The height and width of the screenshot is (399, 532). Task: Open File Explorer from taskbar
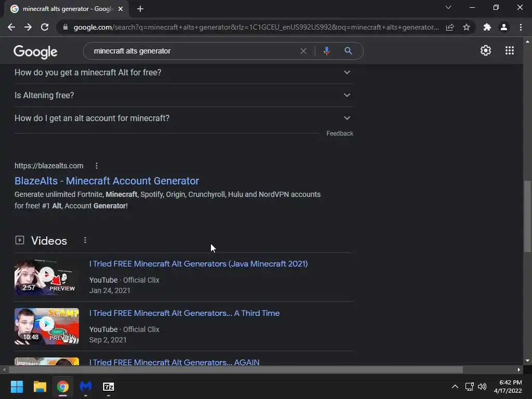39,387
